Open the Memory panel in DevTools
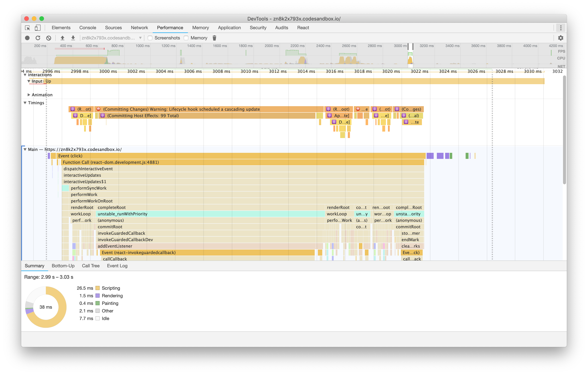This screenshot has height=375, width=588. [x=200, y=28]
